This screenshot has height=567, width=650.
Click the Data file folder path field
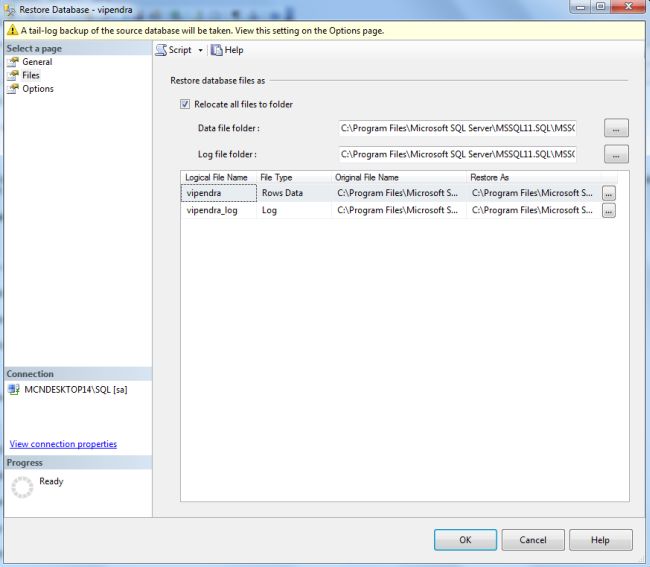(457, 128)
